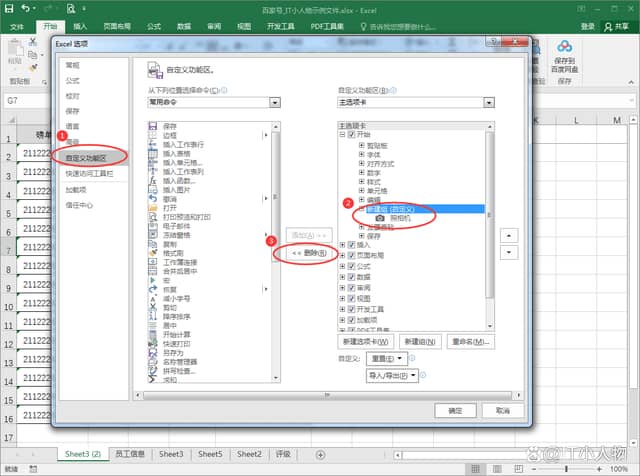
Task: Click the camera icon under the custom group
Action: coord(381,217)
